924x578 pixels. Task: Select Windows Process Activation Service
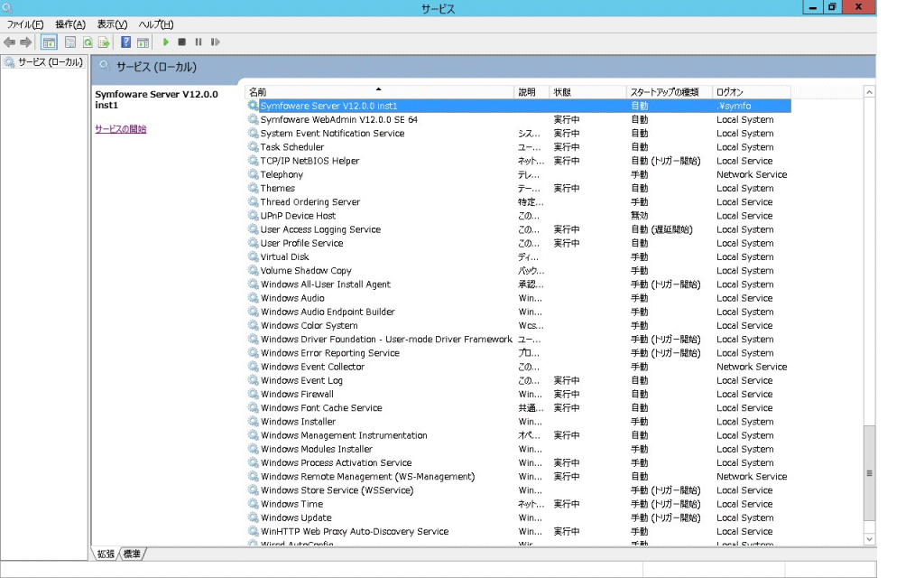[519, 462]
